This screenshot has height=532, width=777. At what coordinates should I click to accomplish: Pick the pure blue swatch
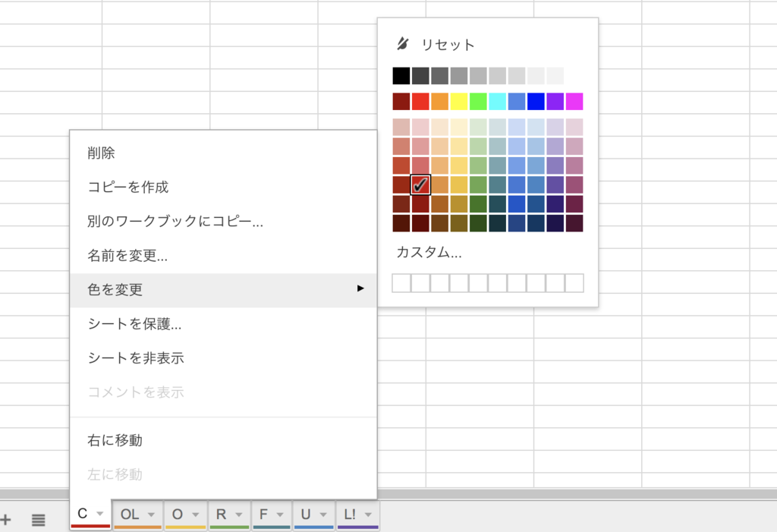coord(536,101)
